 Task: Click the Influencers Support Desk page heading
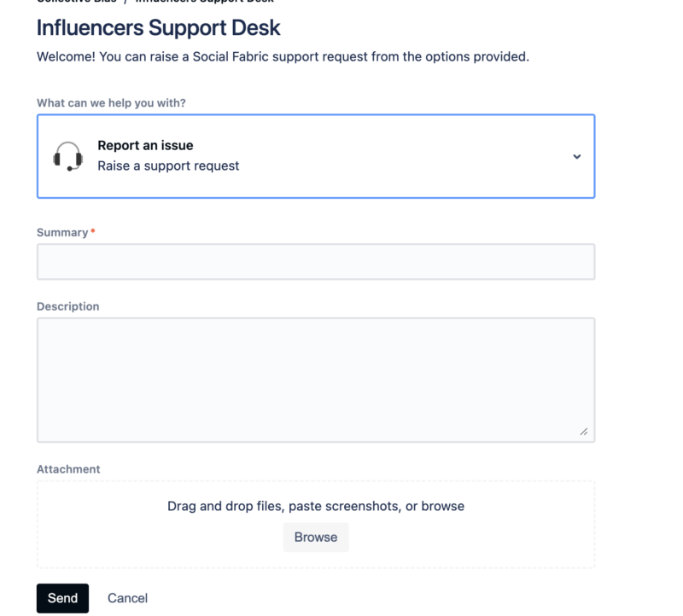(159, 28)
